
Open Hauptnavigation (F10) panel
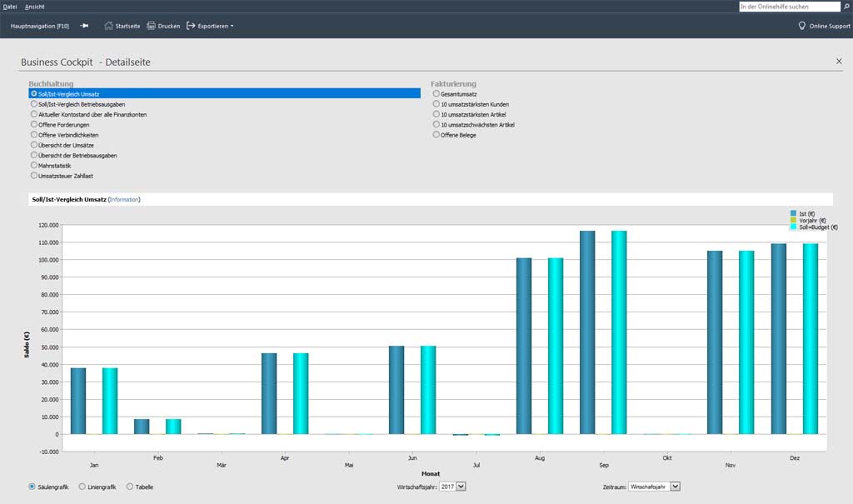(x=40, y=26)
